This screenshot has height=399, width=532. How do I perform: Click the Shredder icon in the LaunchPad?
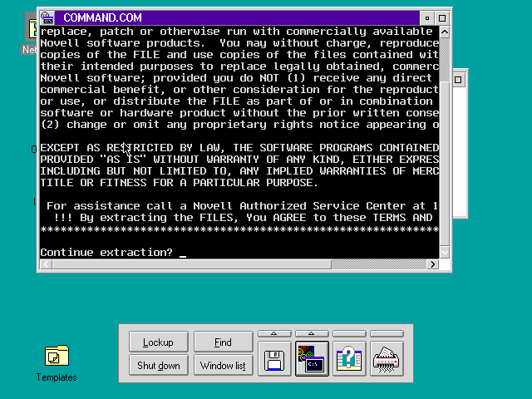(x=387, y=359)
